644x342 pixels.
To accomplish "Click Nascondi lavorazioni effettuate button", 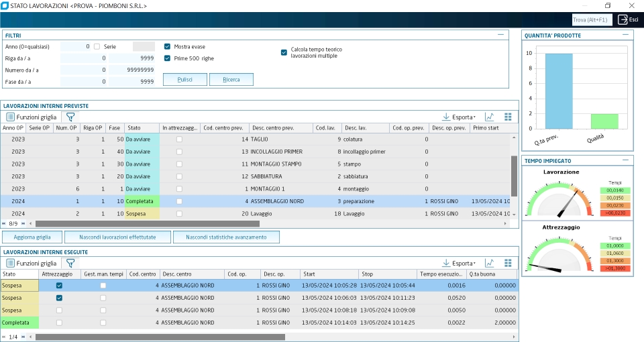I will point(117,237).
